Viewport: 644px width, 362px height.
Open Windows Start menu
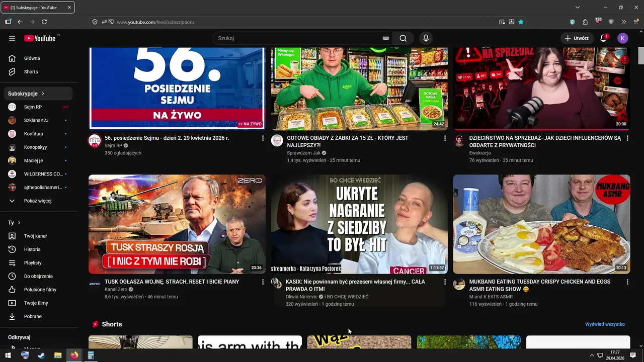click(8, 355)
